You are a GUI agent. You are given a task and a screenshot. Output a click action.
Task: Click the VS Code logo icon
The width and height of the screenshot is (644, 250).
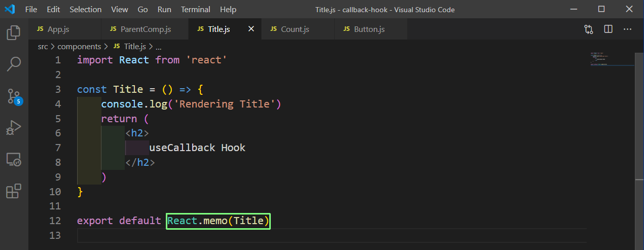10,9
